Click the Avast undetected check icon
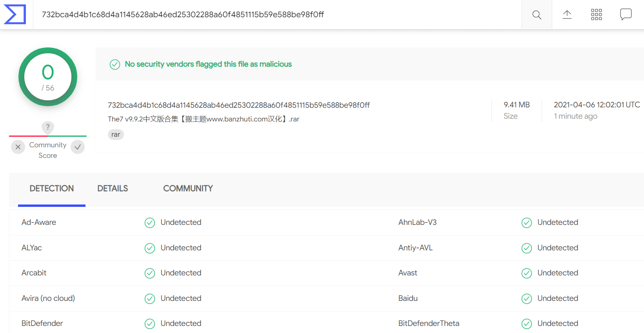The height and width of the screenshot is (333, 644). coord(527,273)
